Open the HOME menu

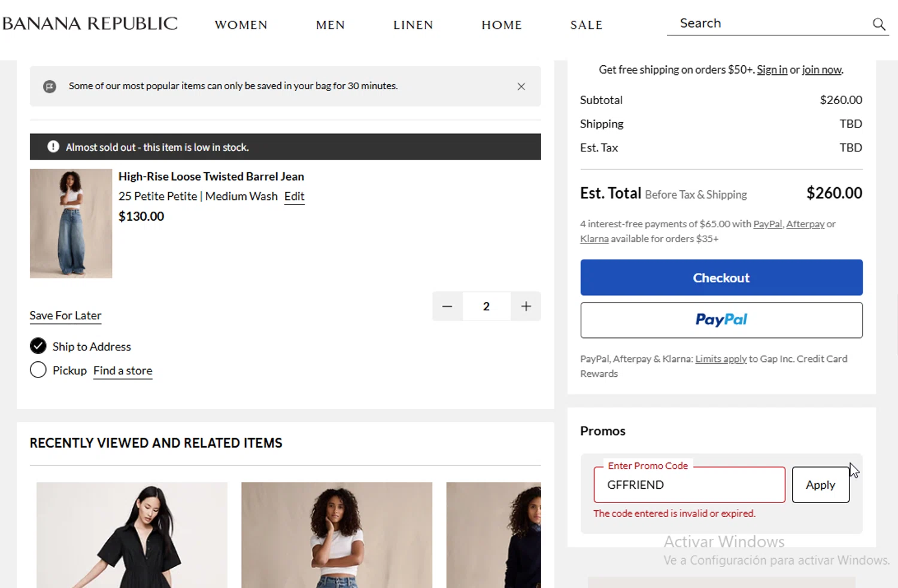click(x=502, y=25)
